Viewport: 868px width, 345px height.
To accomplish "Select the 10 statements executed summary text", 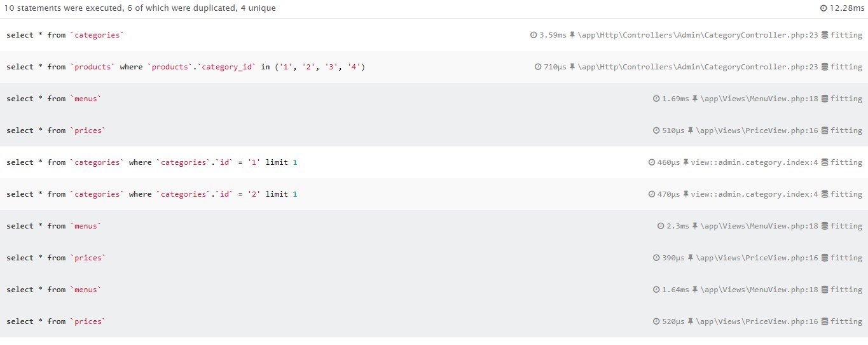I will point(140,9).
